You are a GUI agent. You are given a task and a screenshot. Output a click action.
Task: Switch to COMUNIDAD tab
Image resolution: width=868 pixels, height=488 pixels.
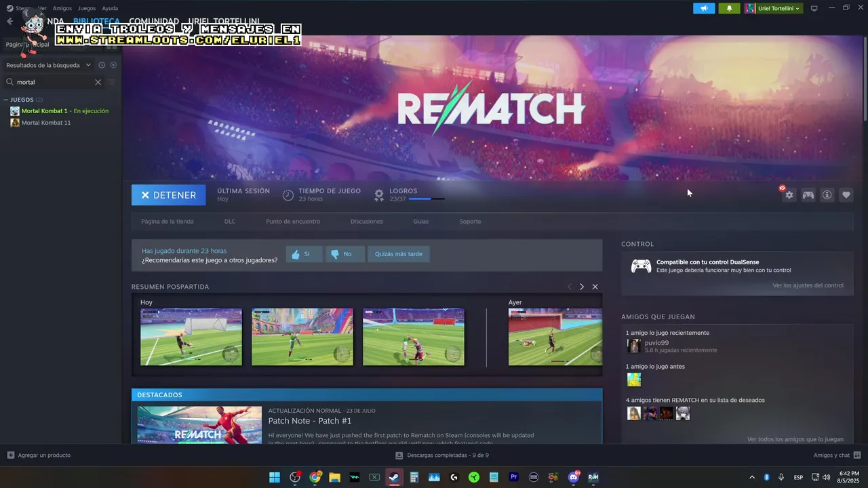[x=154, y=22]
